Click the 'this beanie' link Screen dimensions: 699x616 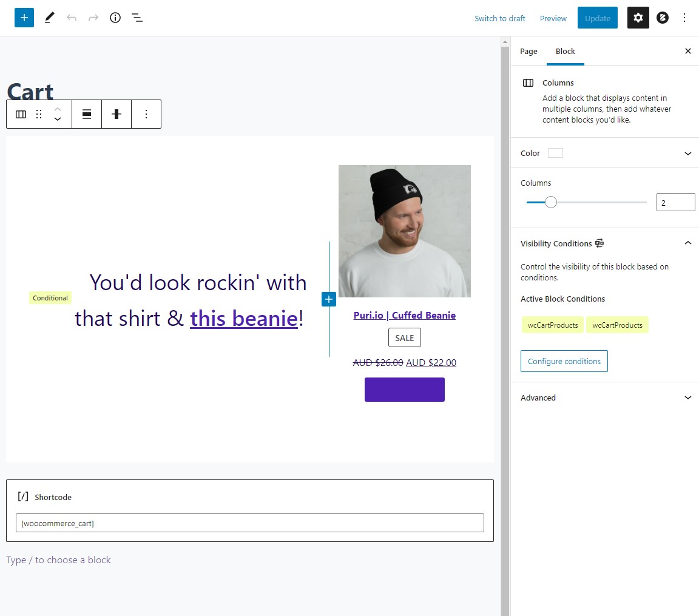click(x=244, y=319)
